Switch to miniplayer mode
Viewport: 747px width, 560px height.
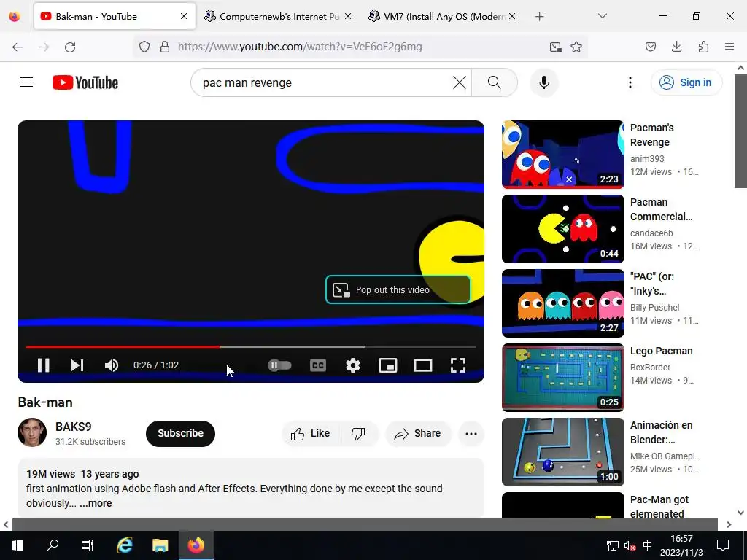coord(388,365)
